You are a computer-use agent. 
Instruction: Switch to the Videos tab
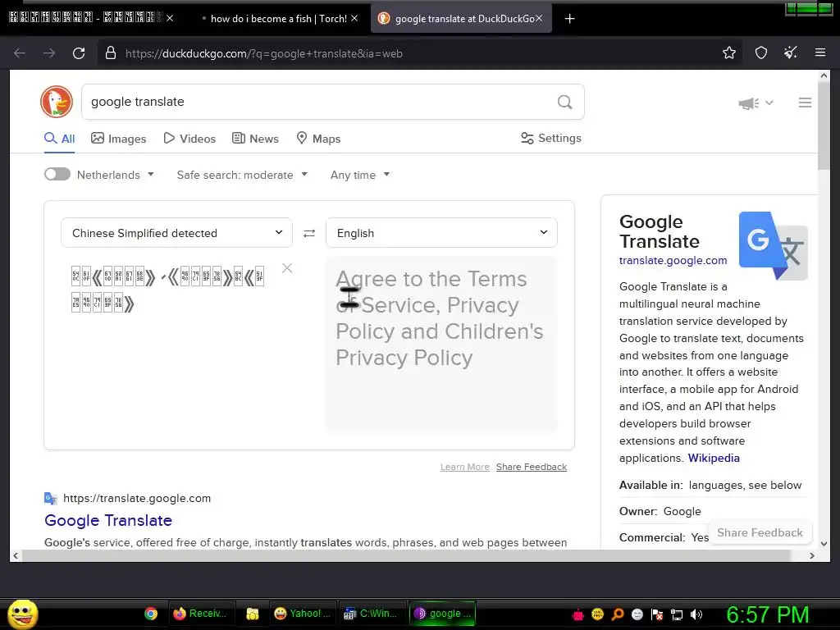coord(189,139)
